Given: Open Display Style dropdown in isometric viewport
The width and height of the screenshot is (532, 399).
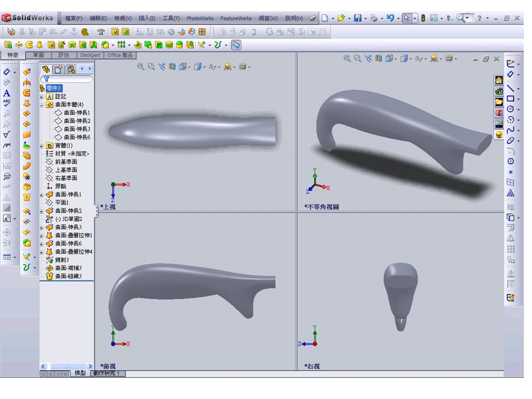Looking at the screenshot, I should point(411,59).
